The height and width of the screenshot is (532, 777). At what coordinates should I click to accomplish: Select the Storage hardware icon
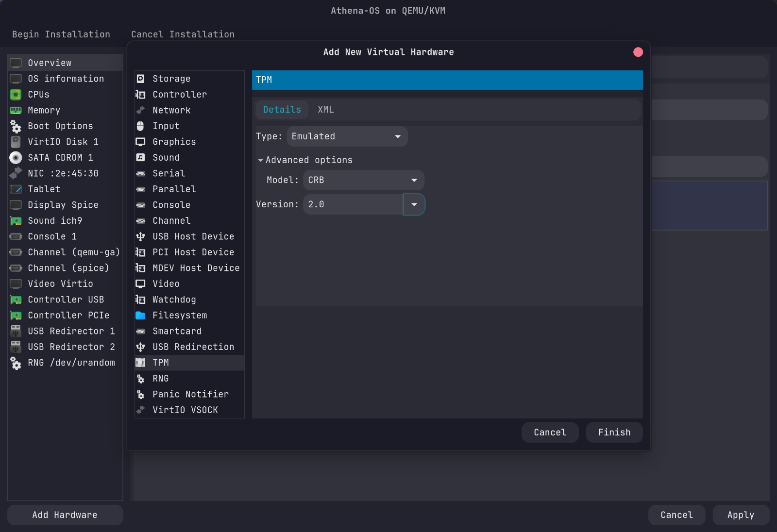tap(140, 79)
